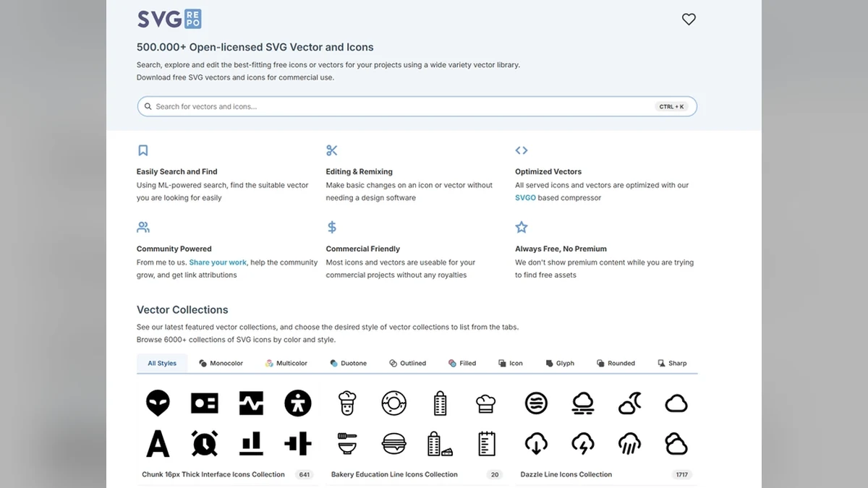Viewport: 868px width, 488px height.
Task: Open the Multicolor styles tab
Action: pyautogui.click(x=286, y=363)
